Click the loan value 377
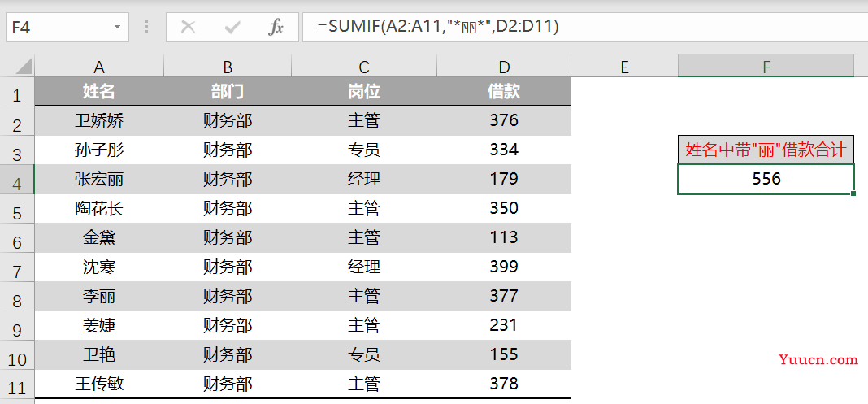This screenshot has height=404, width=868. pos(504,296)
